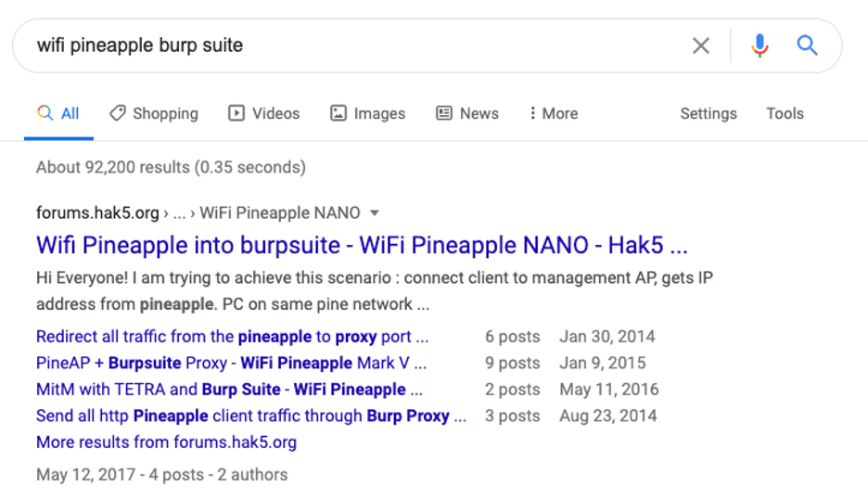Go to the News tab
This screenshot has height=501, width=868.
467,113
